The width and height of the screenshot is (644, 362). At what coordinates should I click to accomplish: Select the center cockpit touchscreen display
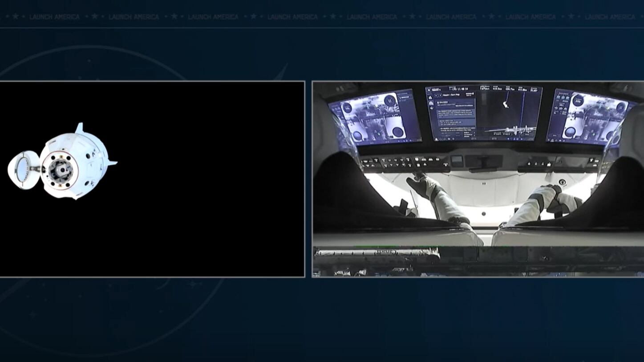click(x=483, y=113)
